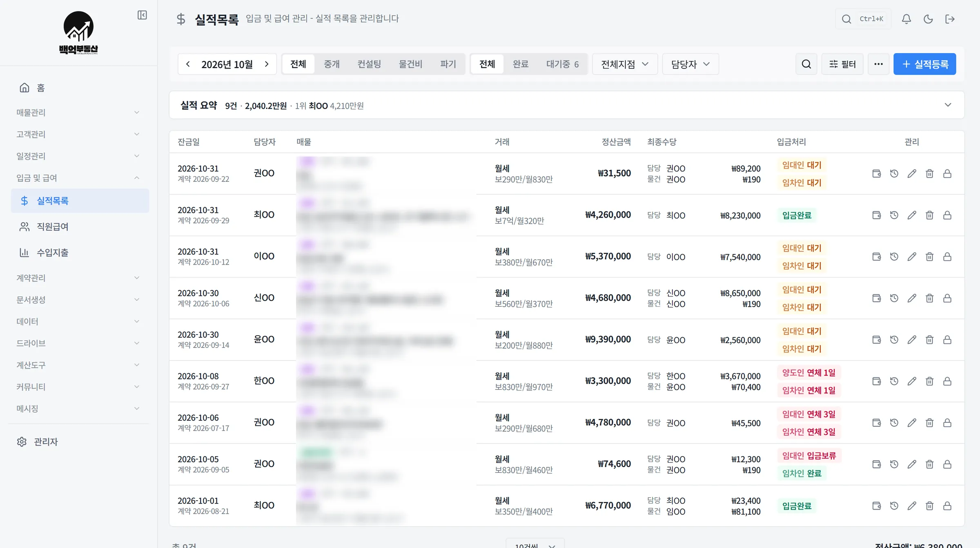980x548 pixels.
Task: Edit the 2026-10-31 권OO row pencil icon
Action: pyautogui.click(x=912, y=174)
